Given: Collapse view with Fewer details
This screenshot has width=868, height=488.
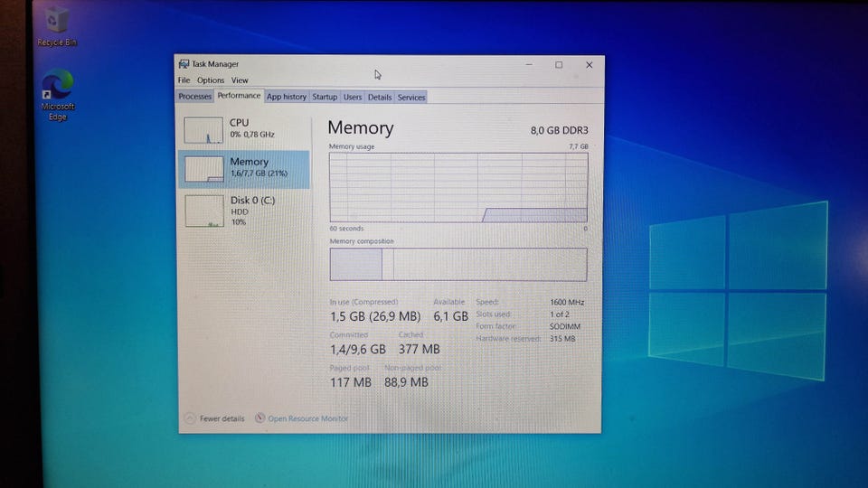Looking at the screenshot, I should pyautogui.click(x=222, y=418).
